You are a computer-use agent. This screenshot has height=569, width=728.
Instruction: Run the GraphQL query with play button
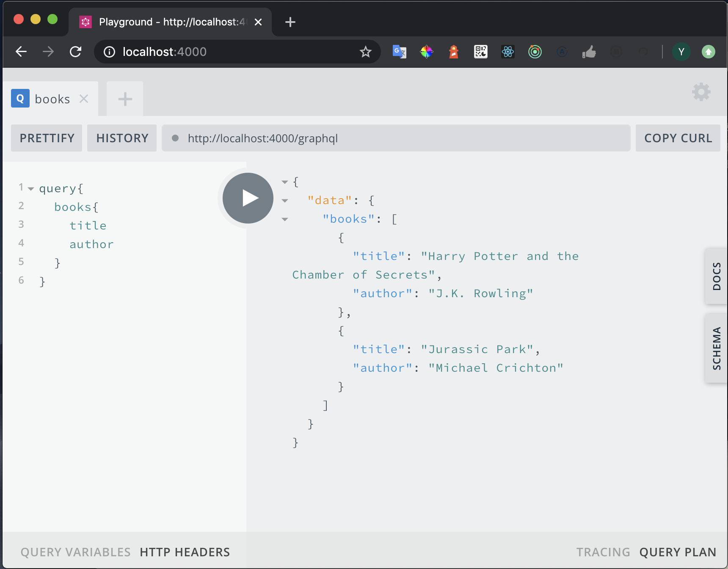(248, 198)
